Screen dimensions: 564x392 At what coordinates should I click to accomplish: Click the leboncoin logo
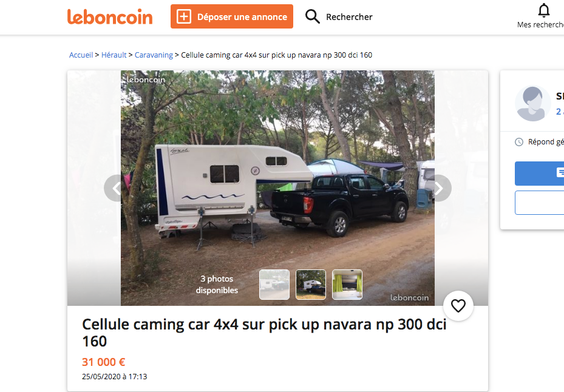(x=110, y=17)
